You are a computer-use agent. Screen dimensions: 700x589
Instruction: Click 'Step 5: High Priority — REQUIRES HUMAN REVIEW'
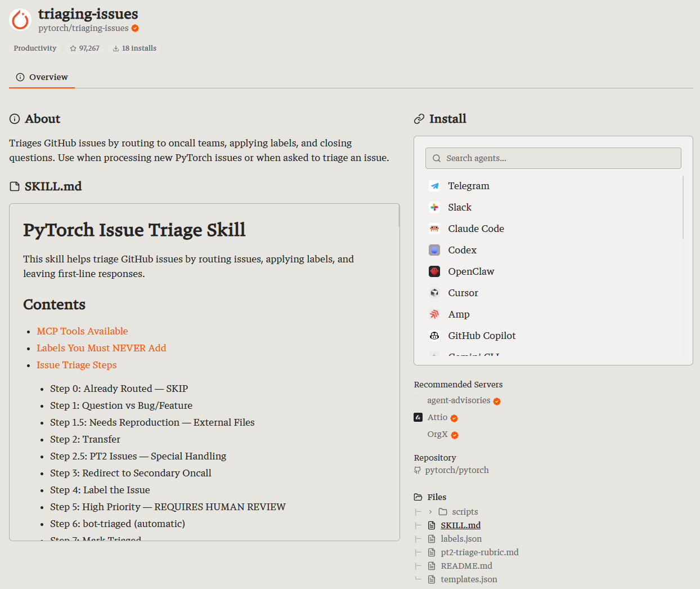coord(168,507)
